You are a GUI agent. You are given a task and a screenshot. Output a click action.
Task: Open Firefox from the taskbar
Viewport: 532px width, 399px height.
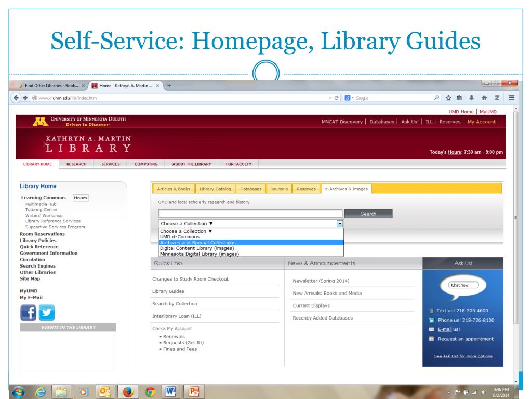pyautogui.click(x=128, y=392)
